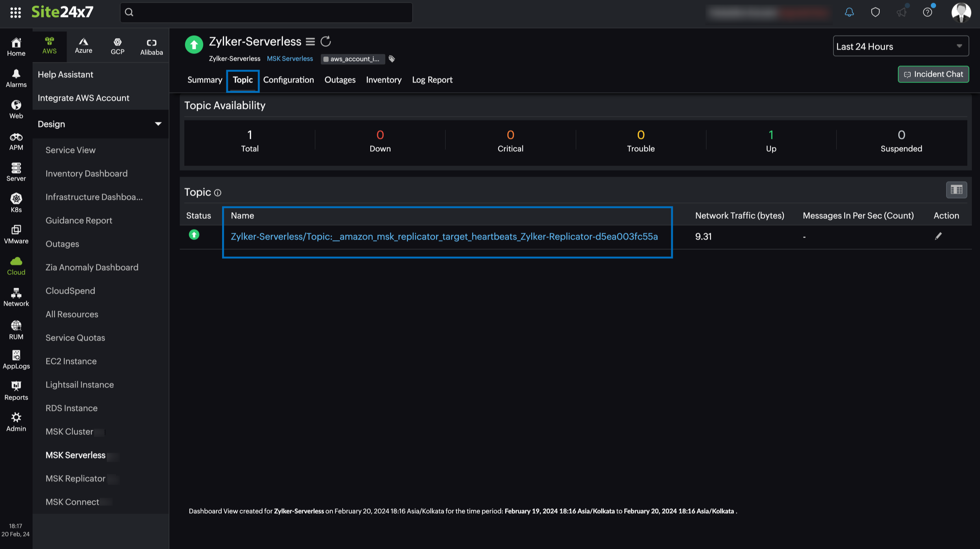Open MSK Serverless in sidebar
The width and height of the screenshot is (980, 549).
coord(75,455)
